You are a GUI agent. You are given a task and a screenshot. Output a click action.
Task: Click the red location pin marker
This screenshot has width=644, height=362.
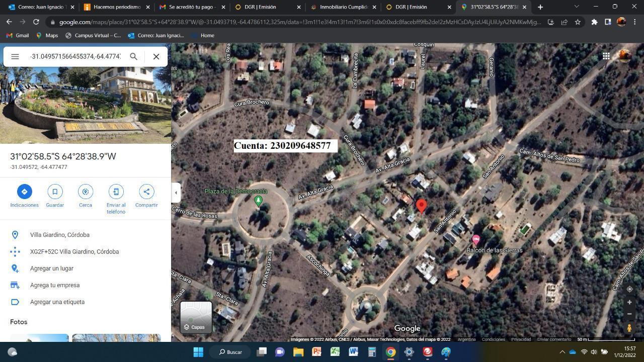tap(422, 206)
